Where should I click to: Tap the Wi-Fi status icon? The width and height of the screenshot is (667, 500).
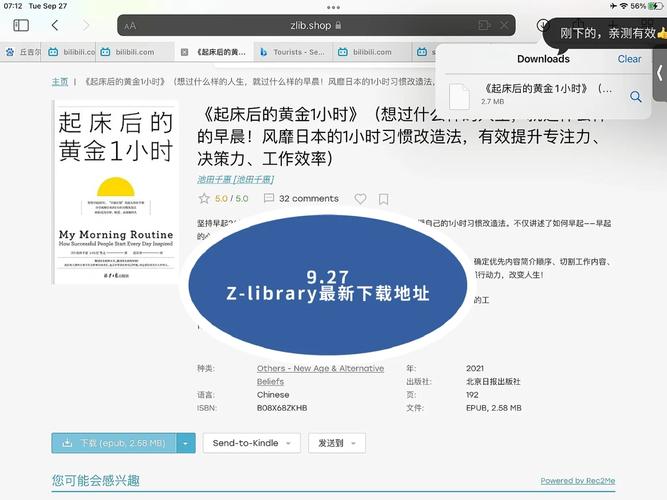pos(624,6)
